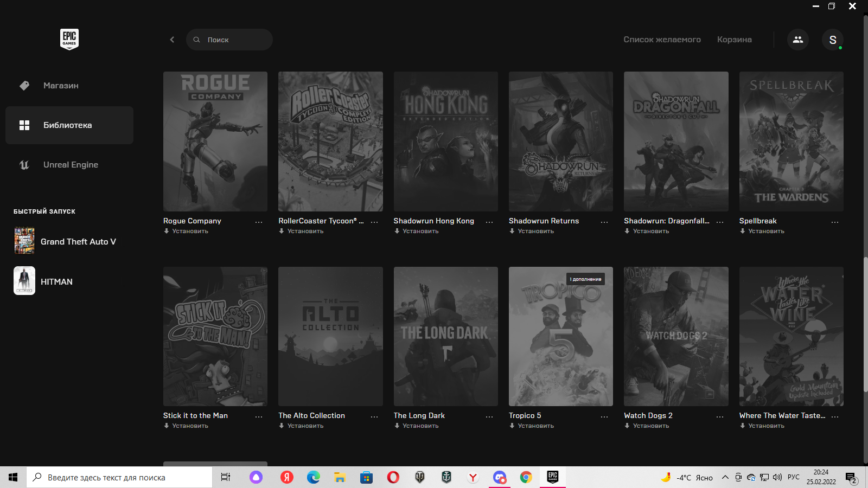
Task: Select Библиотека in sidebar
Action: 69,125
